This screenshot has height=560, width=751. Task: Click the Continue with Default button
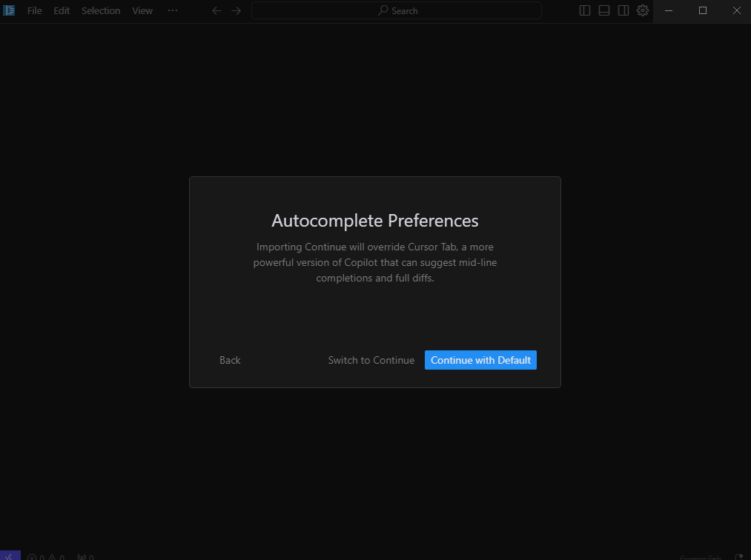click(x=480, y=360)
